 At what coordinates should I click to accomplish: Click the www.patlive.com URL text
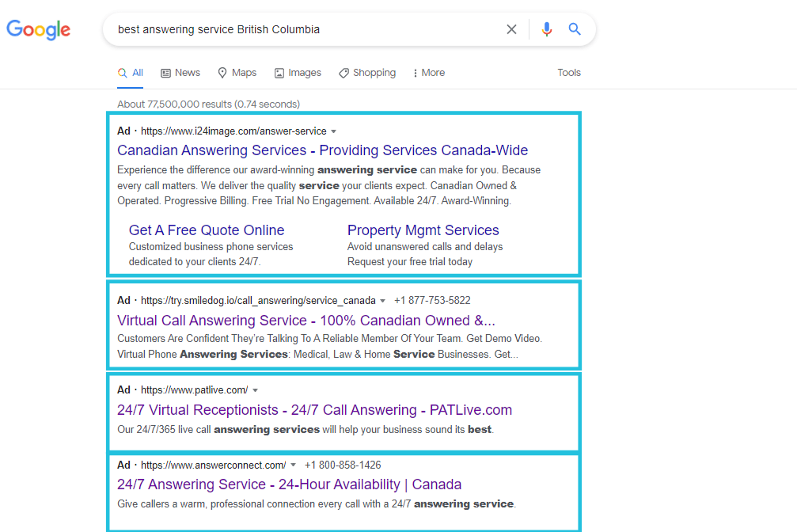coord(194,390)
